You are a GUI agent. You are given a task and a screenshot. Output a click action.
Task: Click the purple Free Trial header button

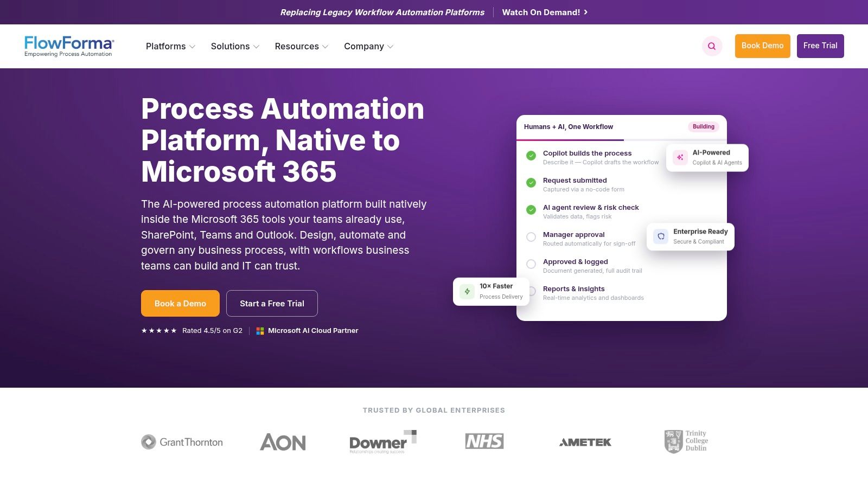pos(820,46)
